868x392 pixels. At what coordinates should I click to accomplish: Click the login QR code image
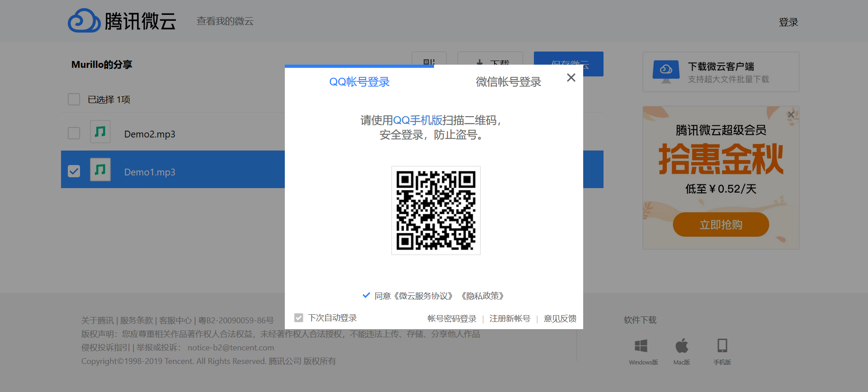point(436,211)
